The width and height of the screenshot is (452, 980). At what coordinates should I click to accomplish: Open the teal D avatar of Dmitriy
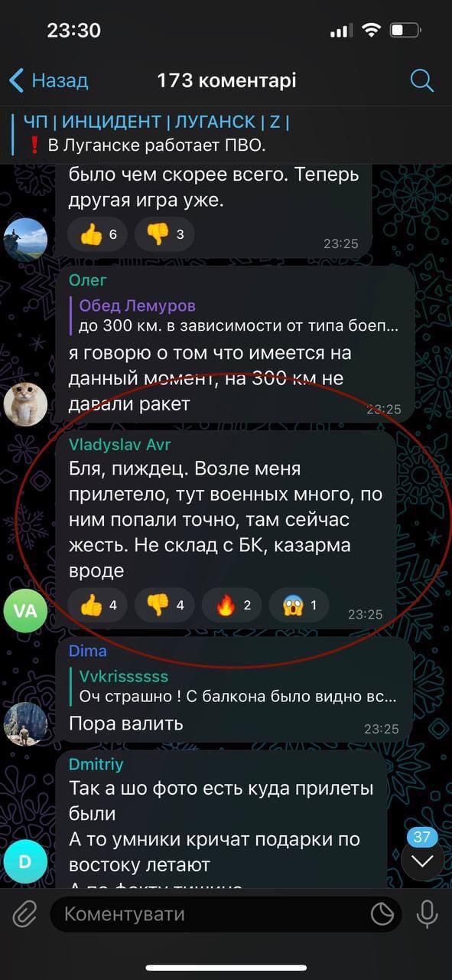coord(25,861)
